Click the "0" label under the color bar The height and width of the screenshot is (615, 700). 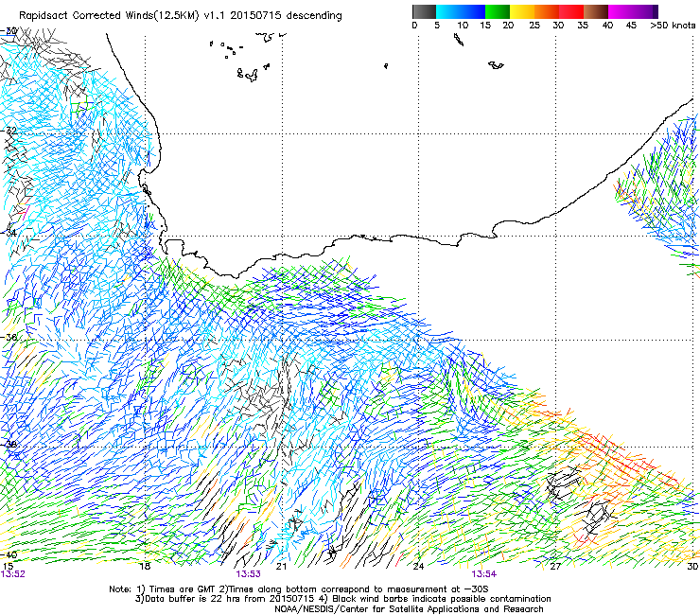point(414,26)
